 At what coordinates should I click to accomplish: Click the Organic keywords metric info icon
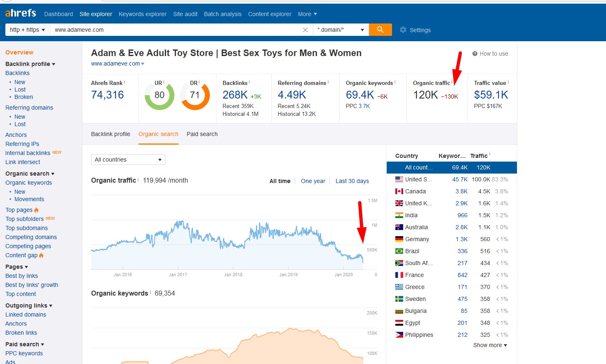pyautogui.click(x=395, y=82)
